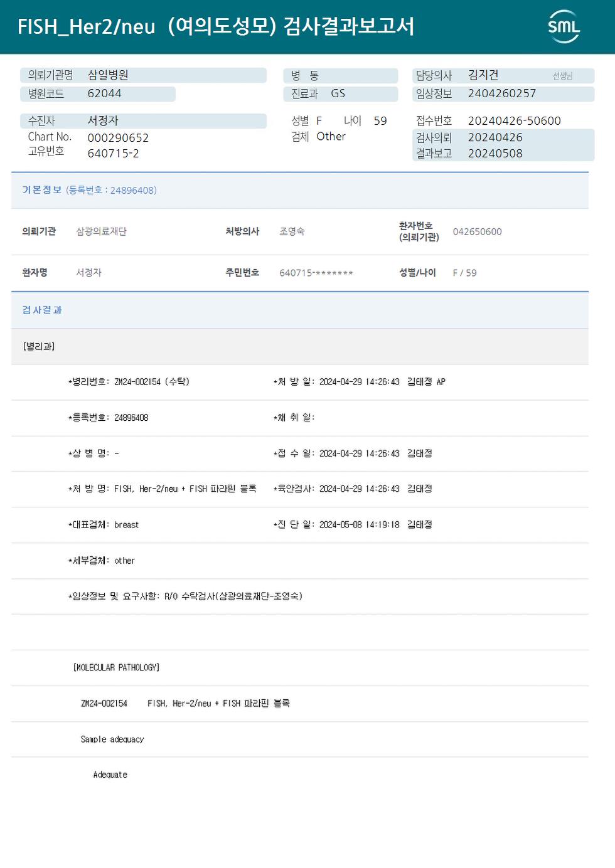Click the 수진자 name 서정자
This screenshot has width=615, height=868.
(103, 120)
